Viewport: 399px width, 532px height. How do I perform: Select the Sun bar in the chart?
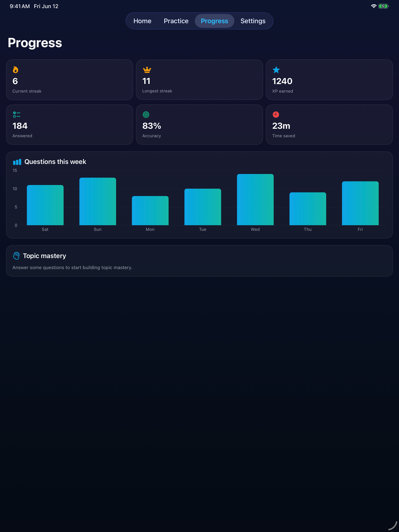point(98,202)
